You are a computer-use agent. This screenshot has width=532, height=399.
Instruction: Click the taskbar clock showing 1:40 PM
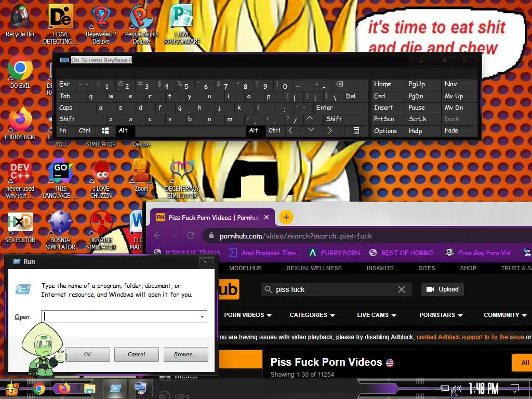click(483, 388)
